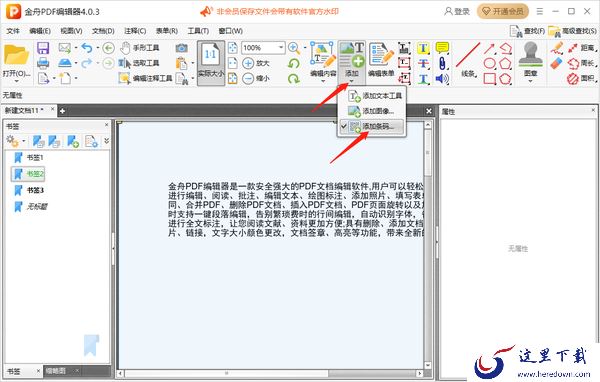Viewport: 600px width, 382px height.
Task: Toggle the checked Add Barcode (添加条码) item
Action: [x=372, y=126]
